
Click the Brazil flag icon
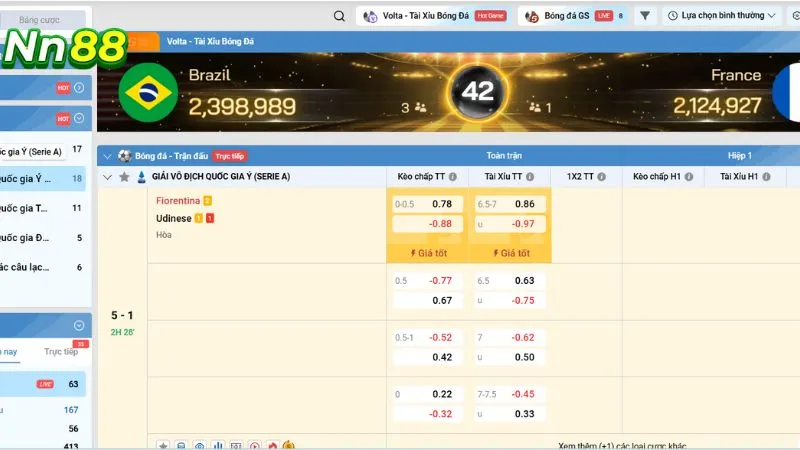point(148,93)
